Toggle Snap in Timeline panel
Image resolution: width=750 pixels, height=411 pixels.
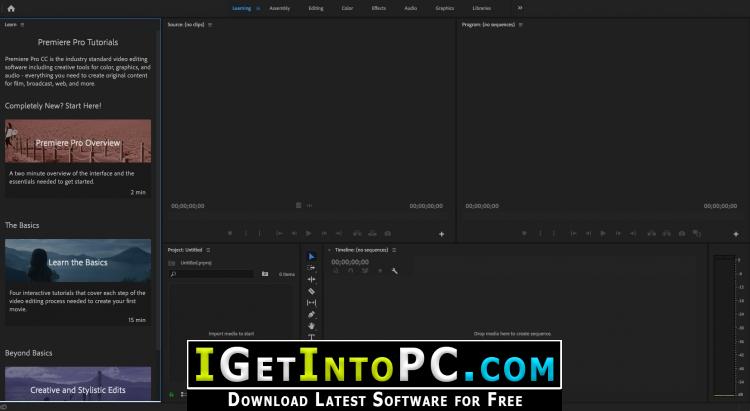pos(351,271)
